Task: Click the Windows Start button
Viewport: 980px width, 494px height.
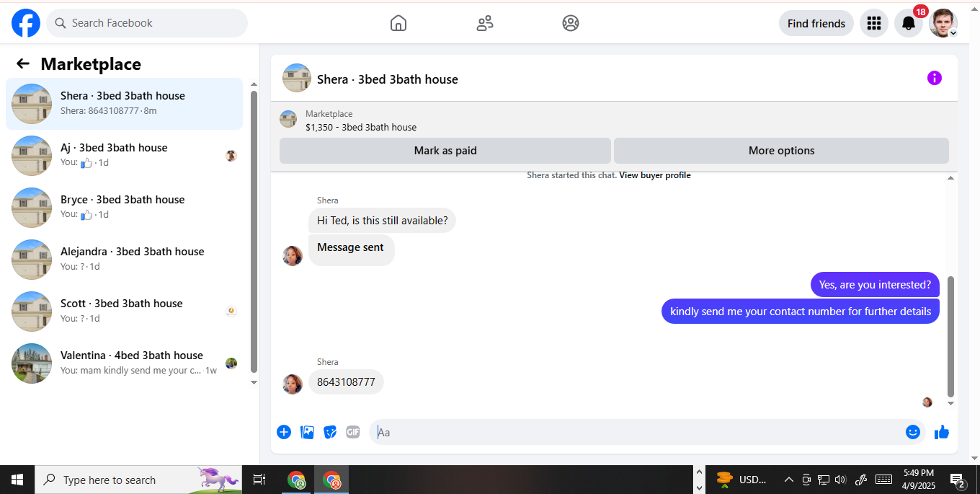Action: coord(17,480)
